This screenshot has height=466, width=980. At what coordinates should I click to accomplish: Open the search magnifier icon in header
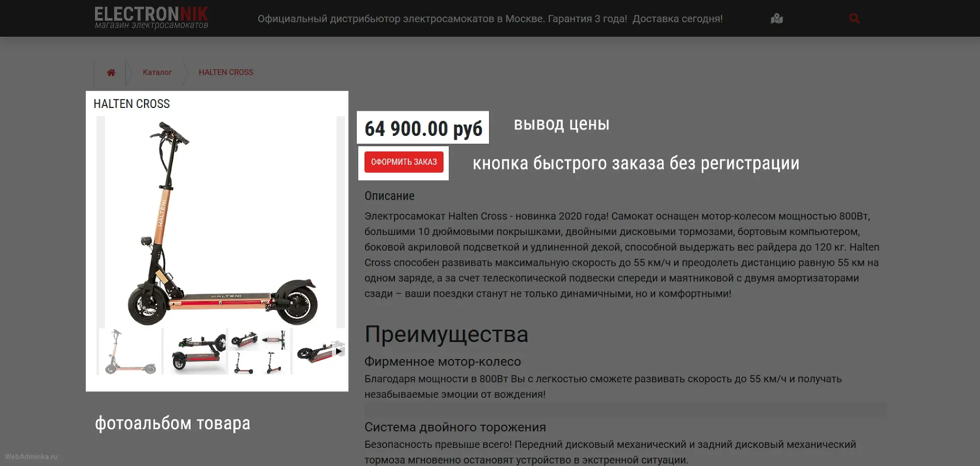click(854, 19)
